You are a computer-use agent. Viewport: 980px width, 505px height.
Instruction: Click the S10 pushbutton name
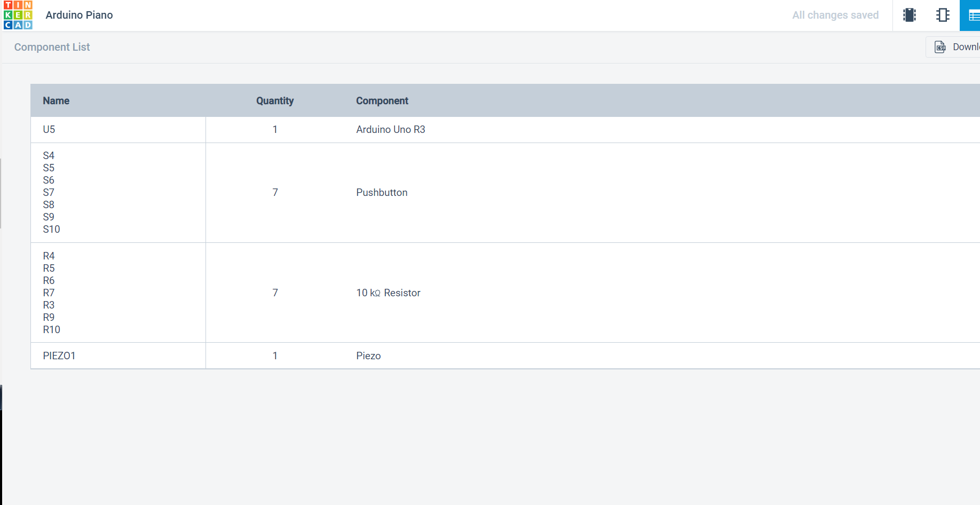[x=51, y=230]
